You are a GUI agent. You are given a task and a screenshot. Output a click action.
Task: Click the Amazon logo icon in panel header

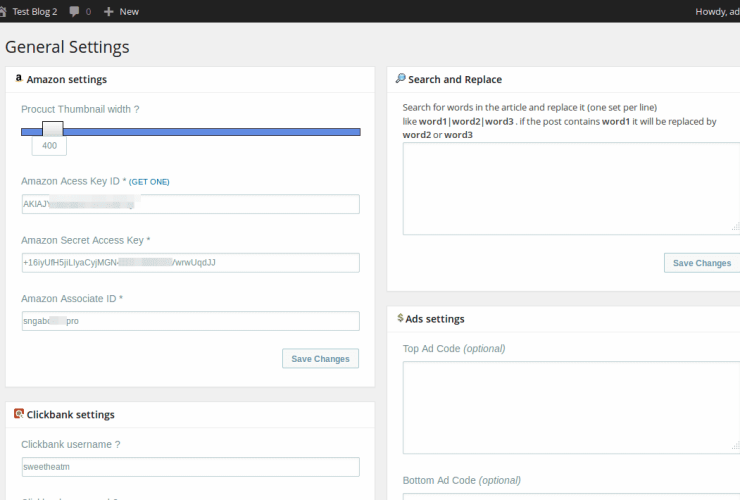click(19, 79)
